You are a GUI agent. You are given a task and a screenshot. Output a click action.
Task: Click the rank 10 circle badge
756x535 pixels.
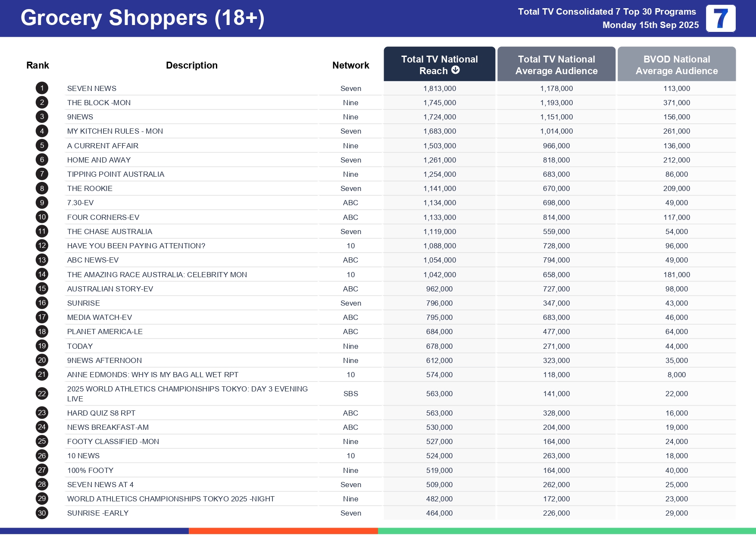click(x=42, y=217)
